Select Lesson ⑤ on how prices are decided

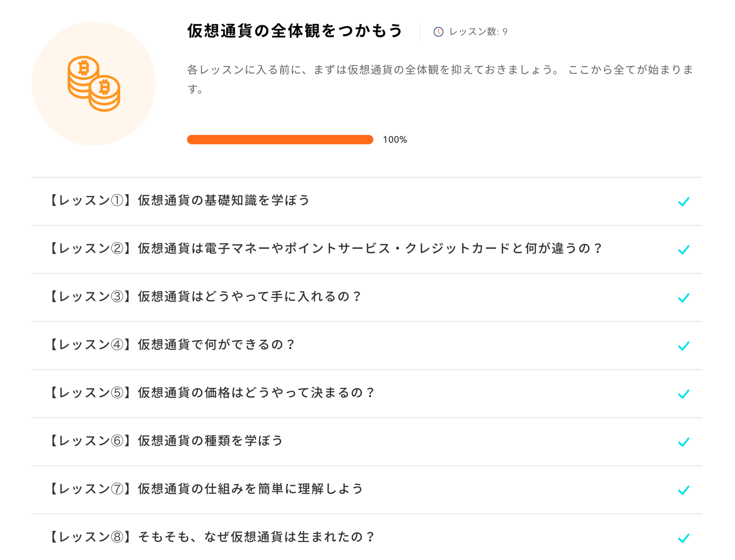tap(211, 393)
